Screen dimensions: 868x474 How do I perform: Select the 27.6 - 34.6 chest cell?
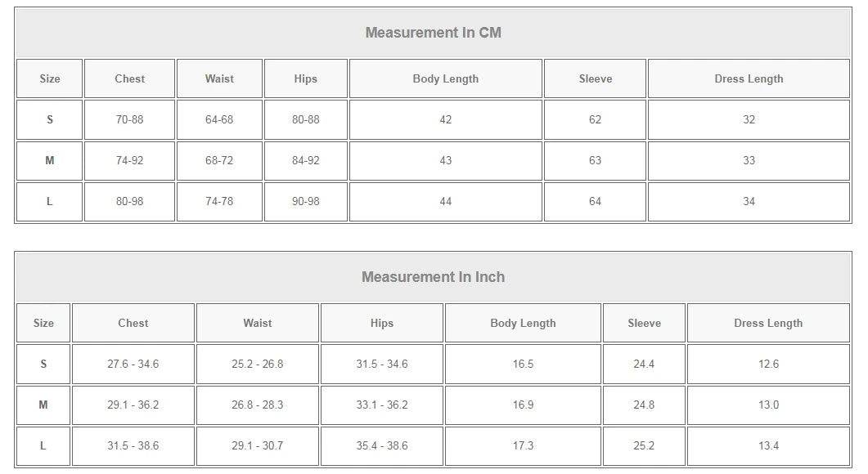[133, 364]
